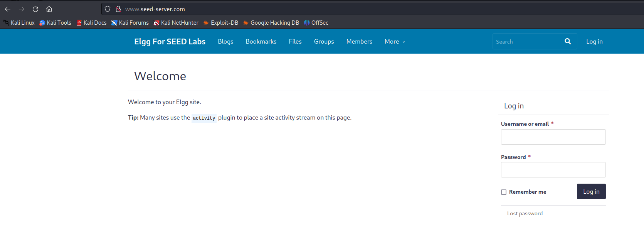
Task: Focus the Password field
Action: coord(553,170)
